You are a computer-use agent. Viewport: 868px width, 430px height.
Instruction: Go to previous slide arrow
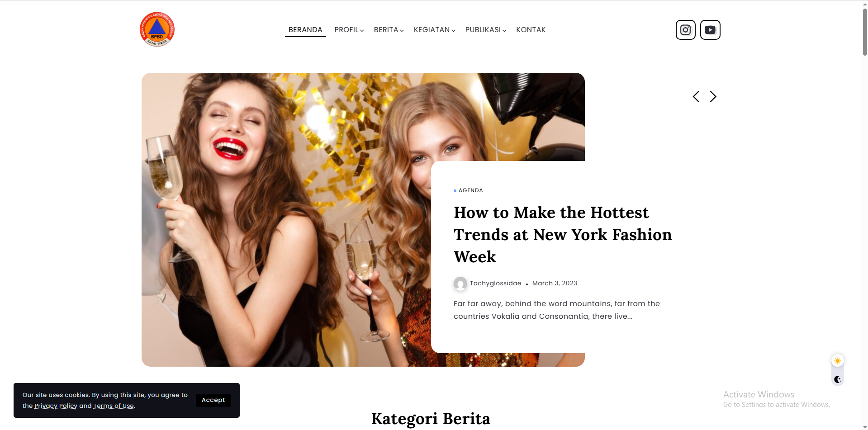(x=696, y=96)
